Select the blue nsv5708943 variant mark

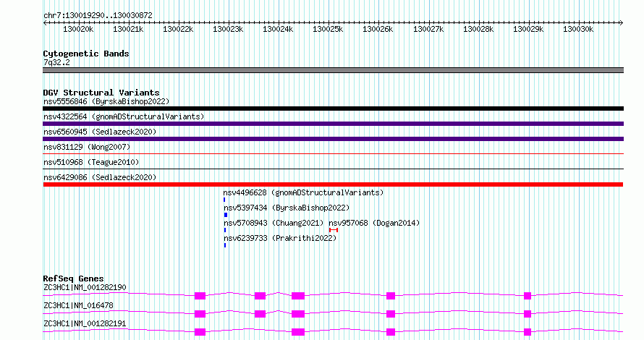point(225,230)
